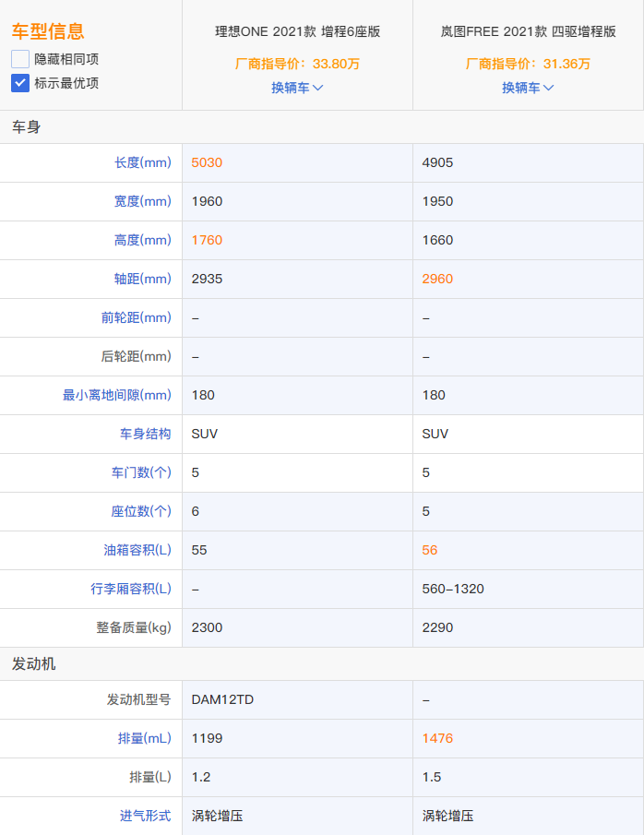Viewport: 644px width, 835px height.
Task: Click the 车身 section header
Action: coord(27,126)
